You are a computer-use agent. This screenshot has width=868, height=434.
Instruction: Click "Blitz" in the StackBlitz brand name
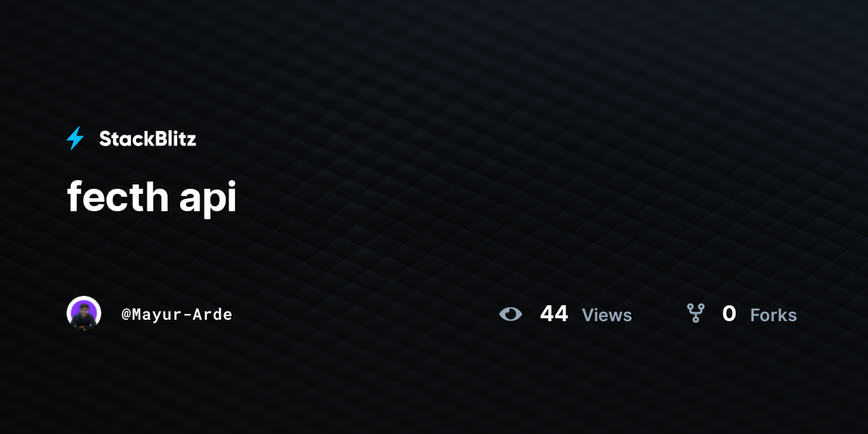[174, 139]
